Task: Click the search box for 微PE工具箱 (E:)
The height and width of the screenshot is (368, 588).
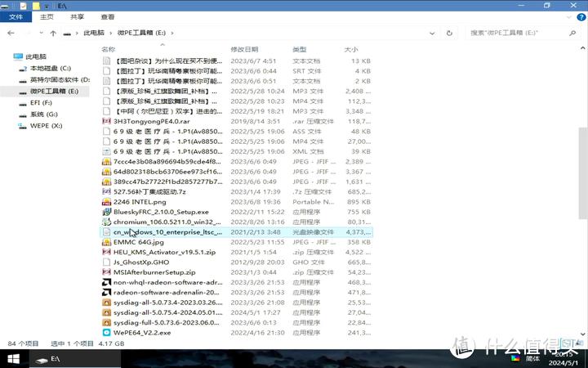Action: (x=523, y=34)
